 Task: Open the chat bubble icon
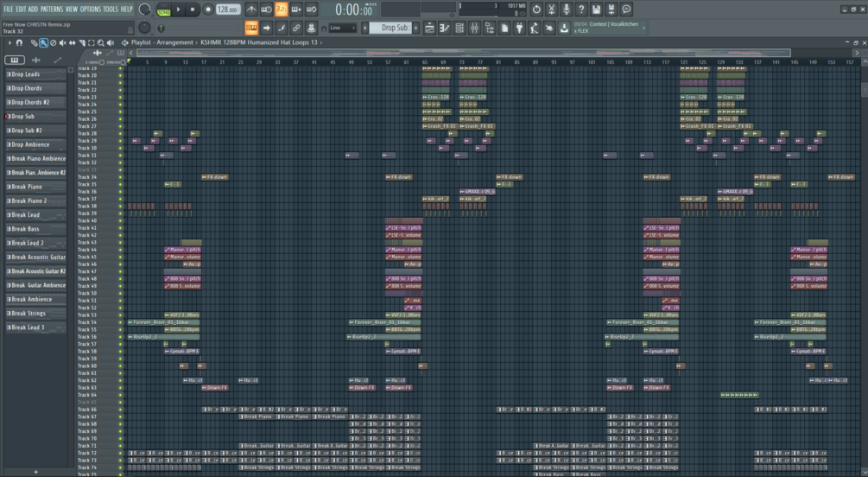pos(626,9)
